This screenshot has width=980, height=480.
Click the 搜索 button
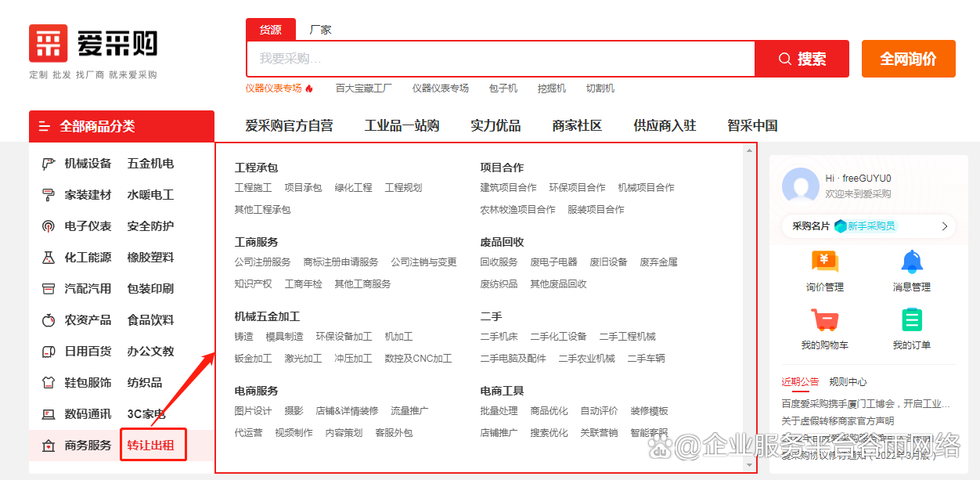pos(802,59)
